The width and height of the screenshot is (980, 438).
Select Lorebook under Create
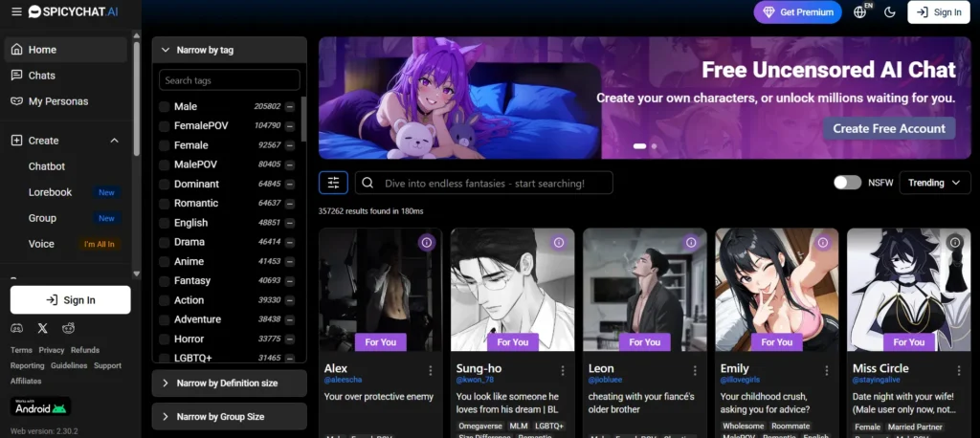[x=50, y=192]
